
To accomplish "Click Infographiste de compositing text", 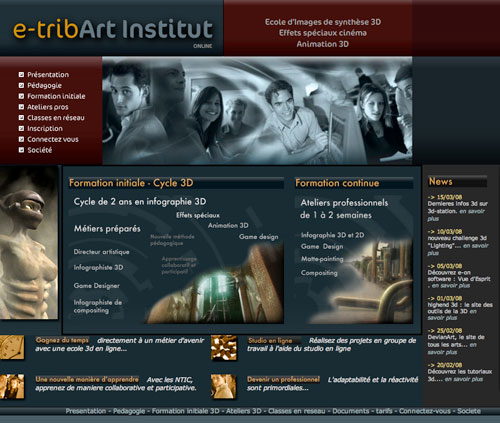I will coord(98,306).
